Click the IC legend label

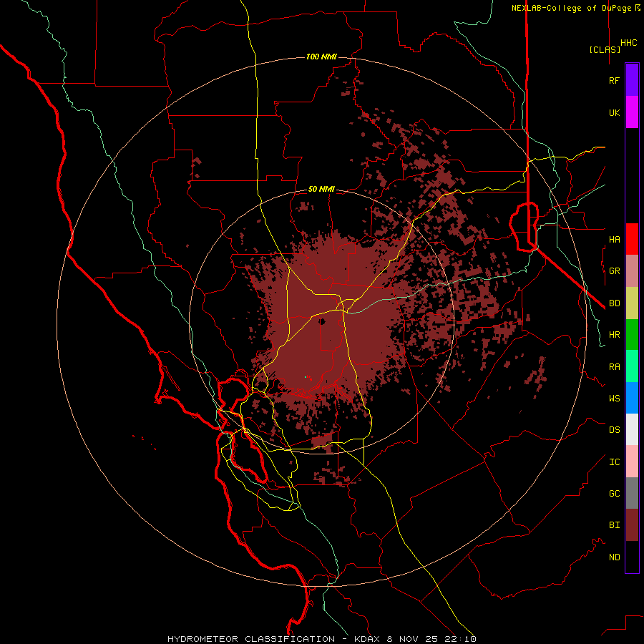pyautogui.click(x=615, y=462)
